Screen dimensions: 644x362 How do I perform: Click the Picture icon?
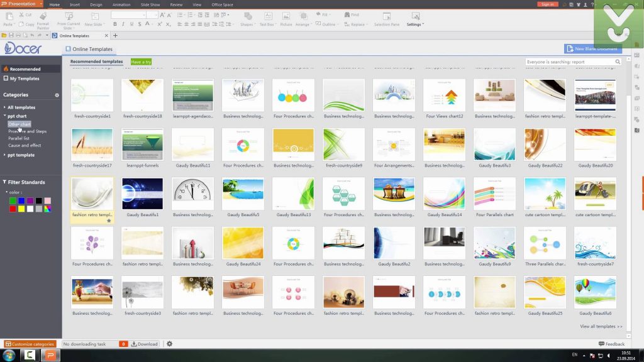point(286,16)
